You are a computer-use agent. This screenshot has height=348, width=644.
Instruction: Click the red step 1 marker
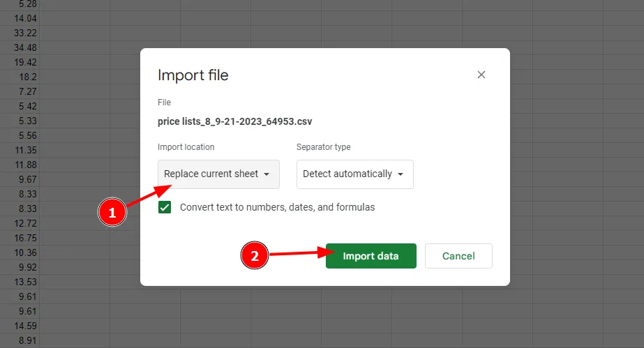112,211
